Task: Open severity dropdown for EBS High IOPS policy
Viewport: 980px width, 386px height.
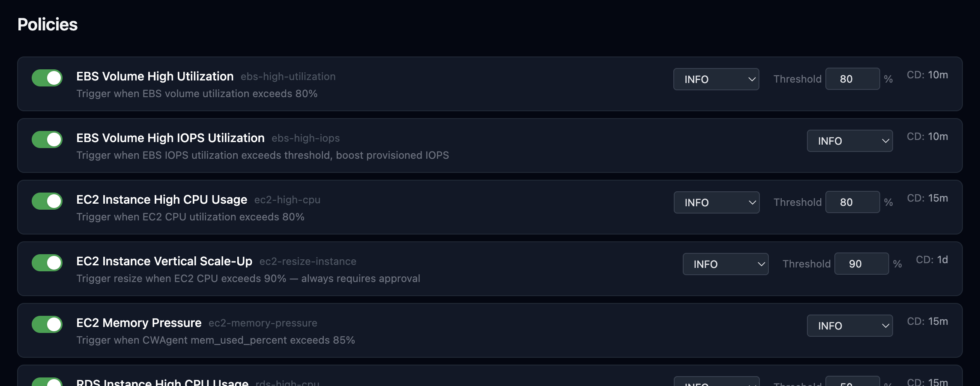Action: pyautogui.click(x=850, y=141)
